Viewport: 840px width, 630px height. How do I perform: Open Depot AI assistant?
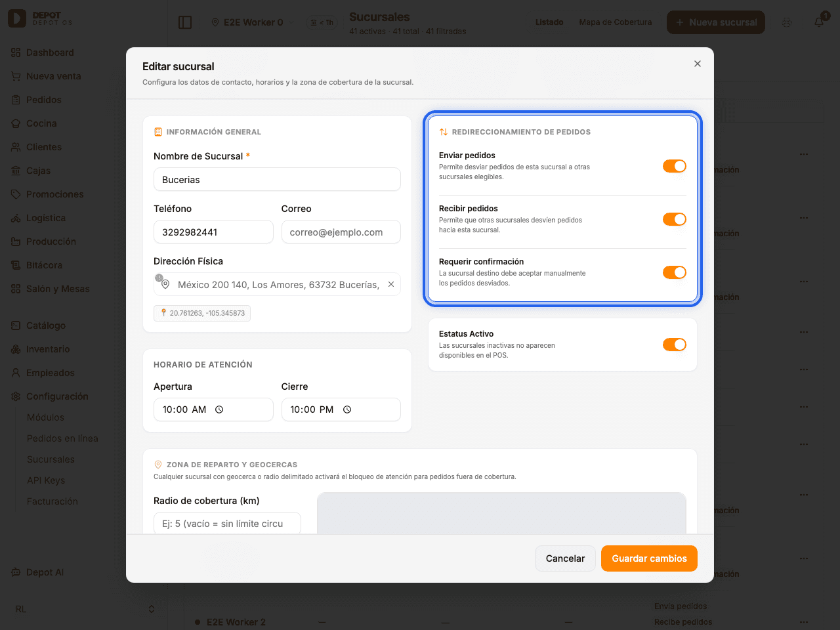[x=45, y=572]
